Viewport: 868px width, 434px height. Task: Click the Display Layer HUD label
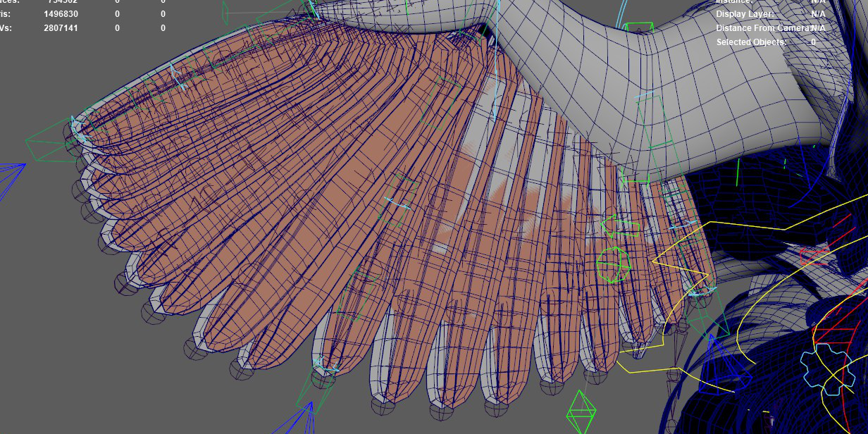[745, 14]
